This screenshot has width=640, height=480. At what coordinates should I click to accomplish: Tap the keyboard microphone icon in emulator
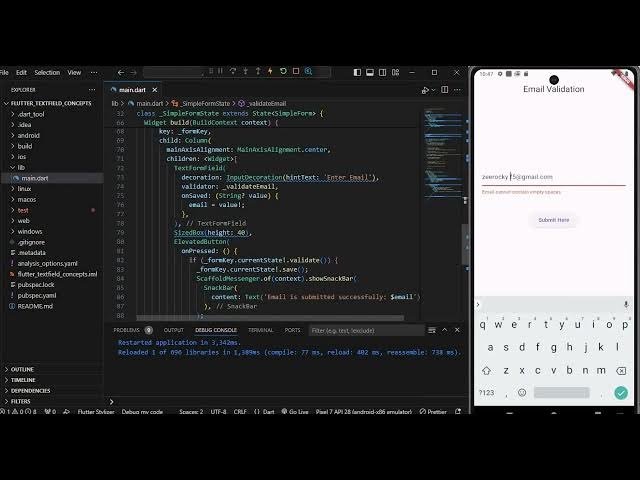626,304
